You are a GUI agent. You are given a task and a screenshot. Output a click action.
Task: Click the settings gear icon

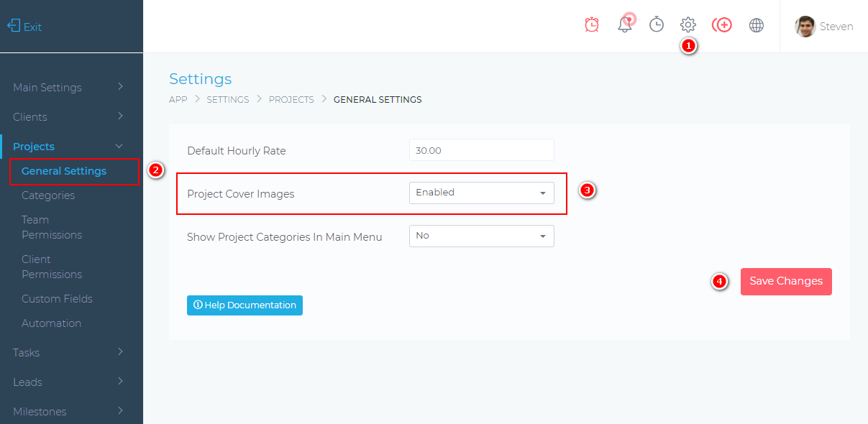(688, 25)
